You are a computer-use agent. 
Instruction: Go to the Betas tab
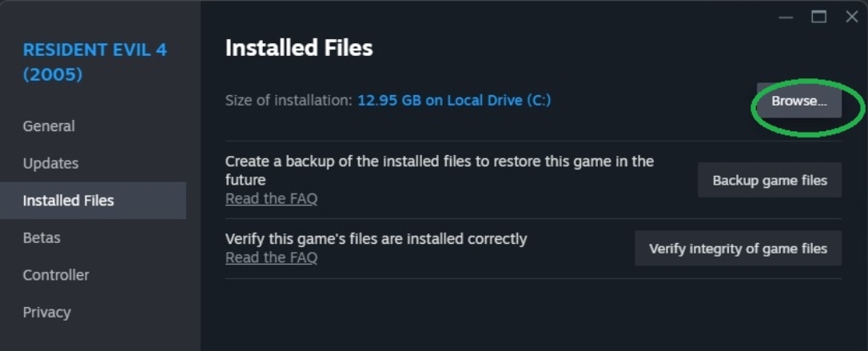tap(42, 237)
